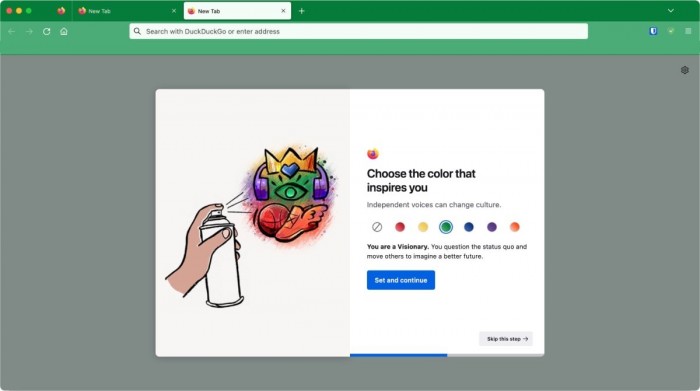Viewport: 700px width, 391px height.
Task: Click the Set and continue button
Action: pyautogui.click(x=401, y=280)
